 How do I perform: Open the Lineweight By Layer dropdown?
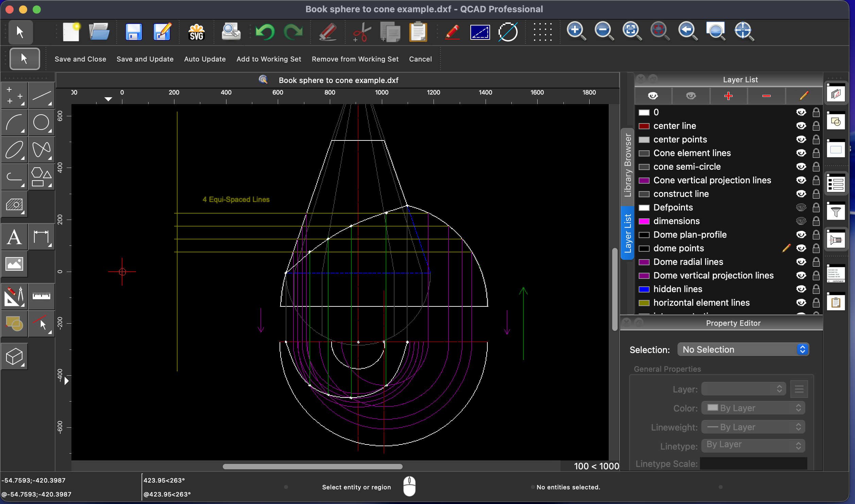click(753, 427)
